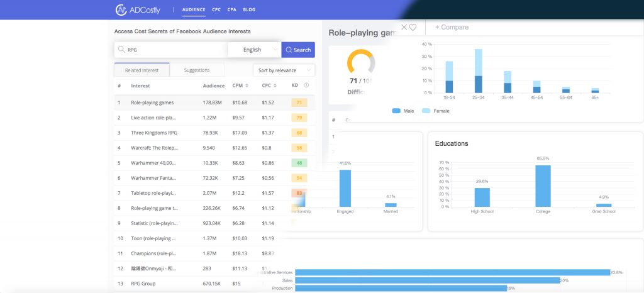Select the Live action role-pla... row
The height and width of the screenshot is (293, 644).
(x=214, y=118)
